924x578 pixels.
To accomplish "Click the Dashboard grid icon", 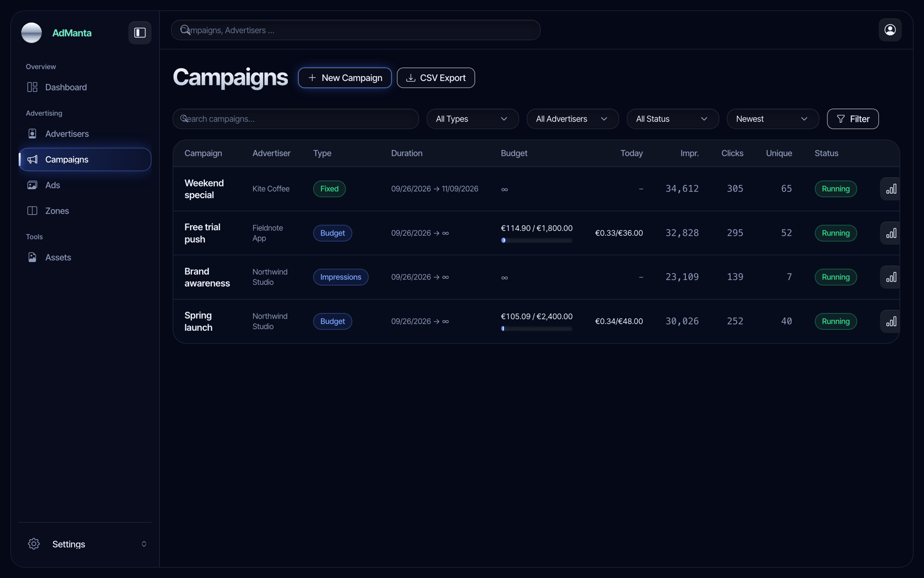I will pyautogui.click(x=32, y=87).
